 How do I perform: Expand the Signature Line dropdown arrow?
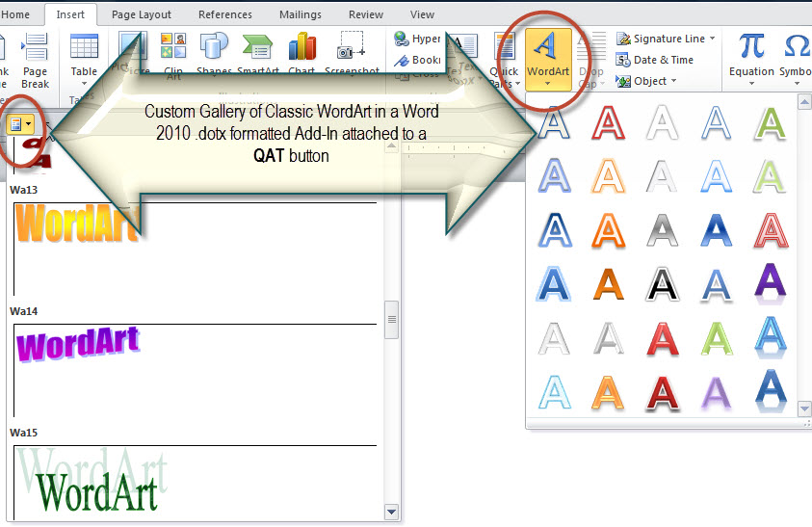713,39
